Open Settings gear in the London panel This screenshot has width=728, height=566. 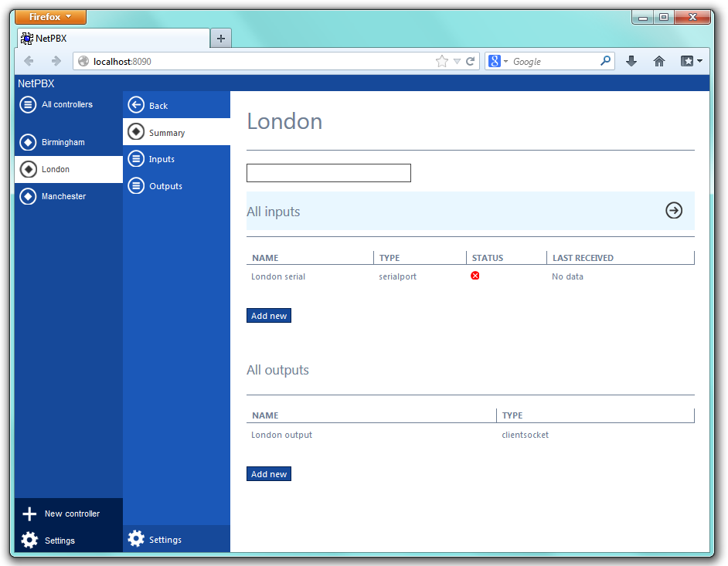tap(136, 539)
